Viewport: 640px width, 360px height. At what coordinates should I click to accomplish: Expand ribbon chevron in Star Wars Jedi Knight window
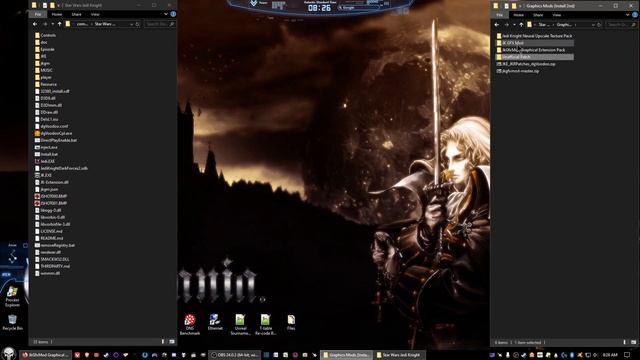tap(166, 14)
